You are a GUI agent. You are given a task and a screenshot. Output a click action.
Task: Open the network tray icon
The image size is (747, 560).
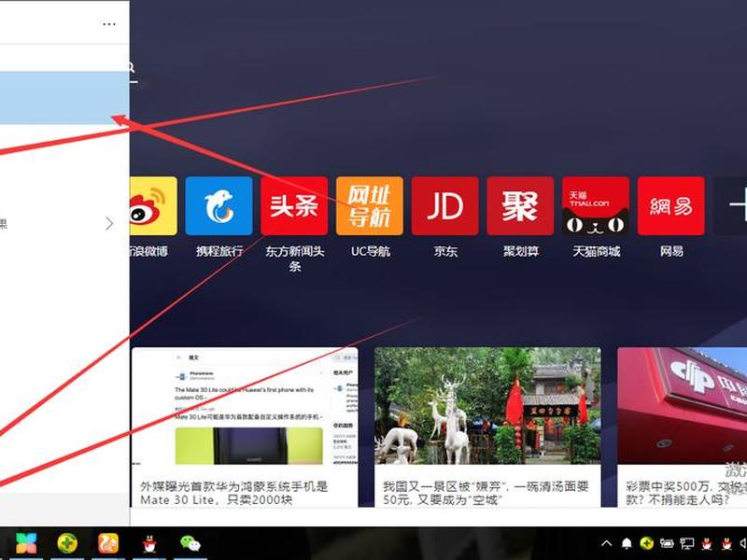(x=686, y=543)
